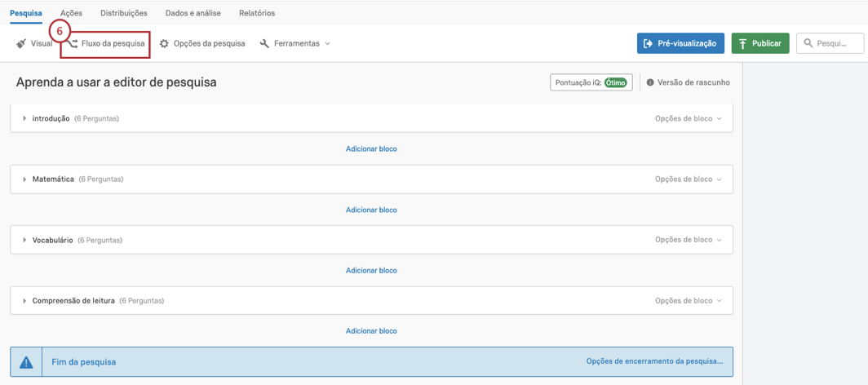Click Adicionar bloco below Matemática

pos(371,210)
